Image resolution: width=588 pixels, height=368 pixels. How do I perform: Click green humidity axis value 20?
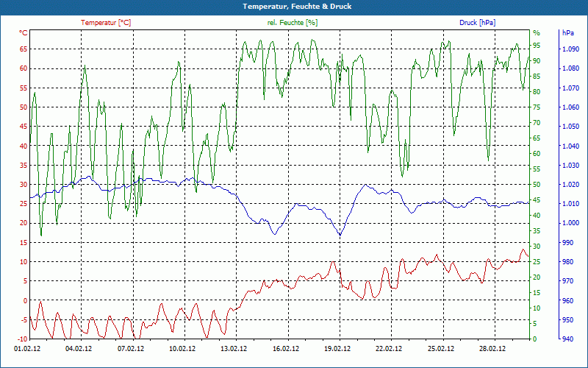[x=537, y=277]
